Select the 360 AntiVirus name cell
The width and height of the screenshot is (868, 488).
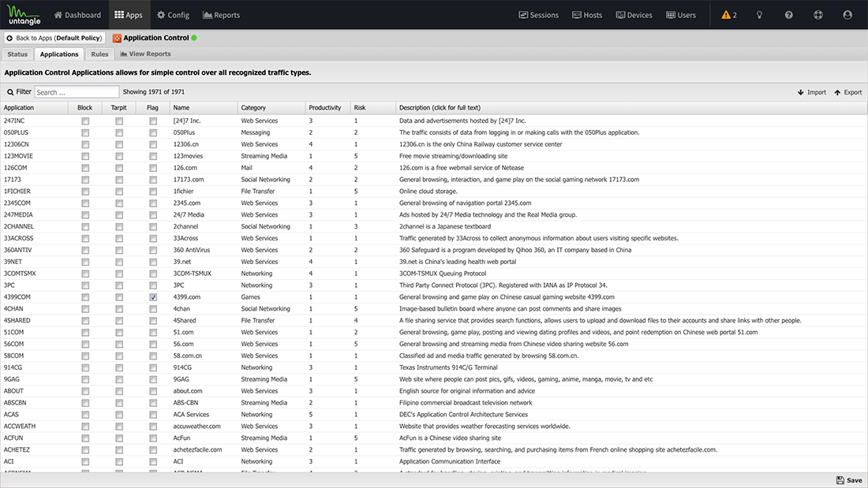click(x=192, y=250)
